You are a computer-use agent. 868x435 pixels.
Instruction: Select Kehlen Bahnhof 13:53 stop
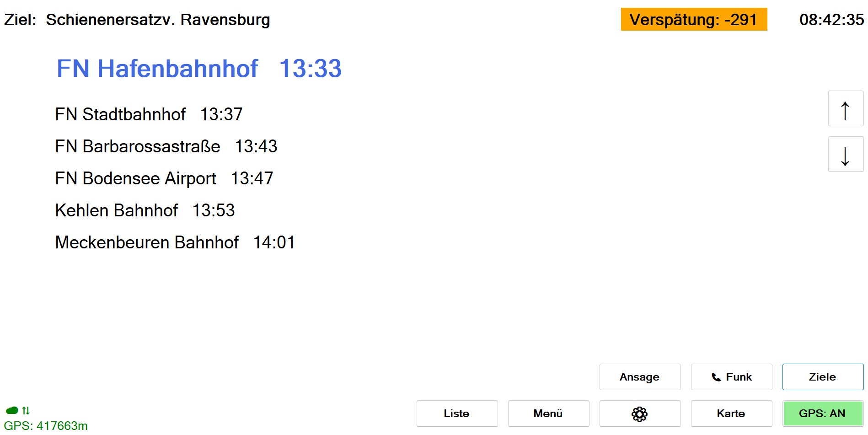click(x=145, y=210)
